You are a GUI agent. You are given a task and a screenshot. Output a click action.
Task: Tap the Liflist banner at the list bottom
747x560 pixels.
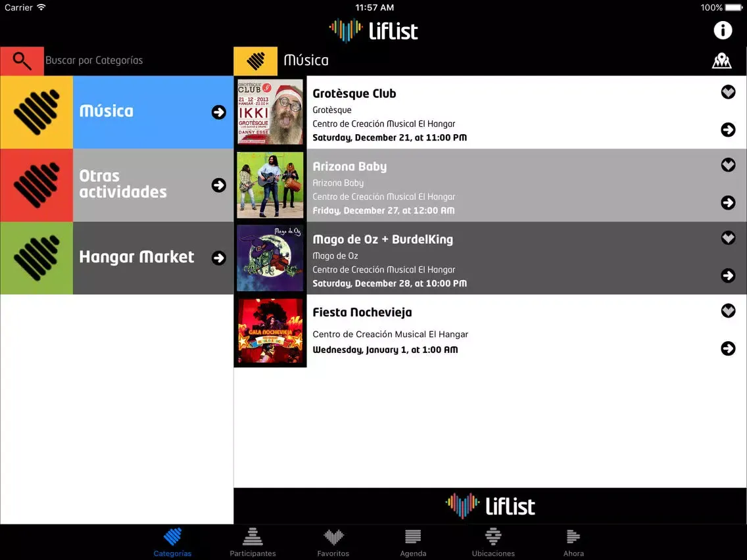491,505
